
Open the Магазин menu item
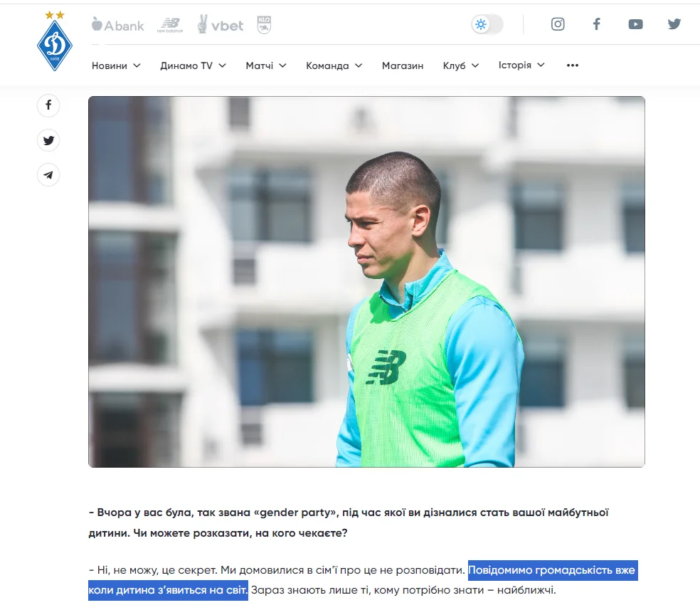tap(403, 65)
